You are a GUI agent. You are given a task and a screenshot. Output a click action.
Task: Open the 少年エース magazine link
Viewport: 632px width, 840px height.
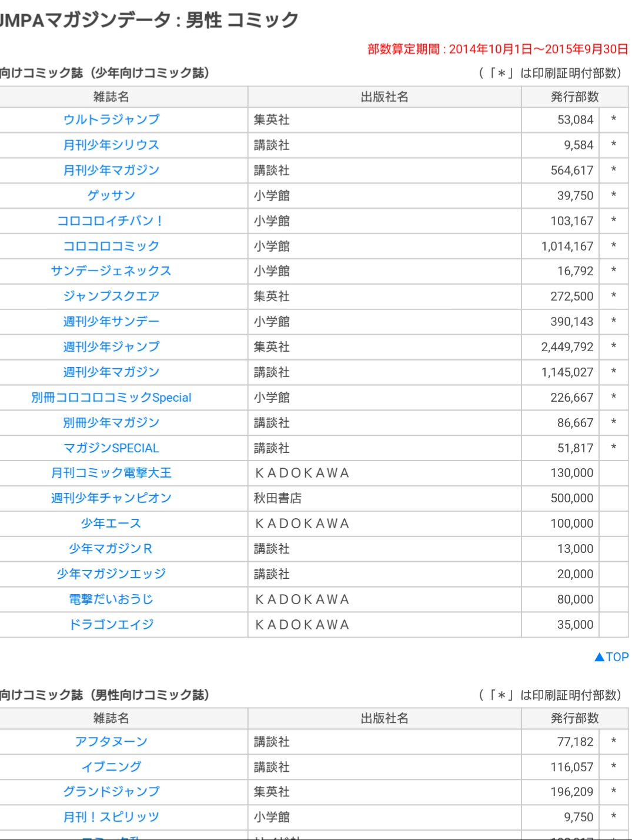pyautogui.click(x=111, y=524)
